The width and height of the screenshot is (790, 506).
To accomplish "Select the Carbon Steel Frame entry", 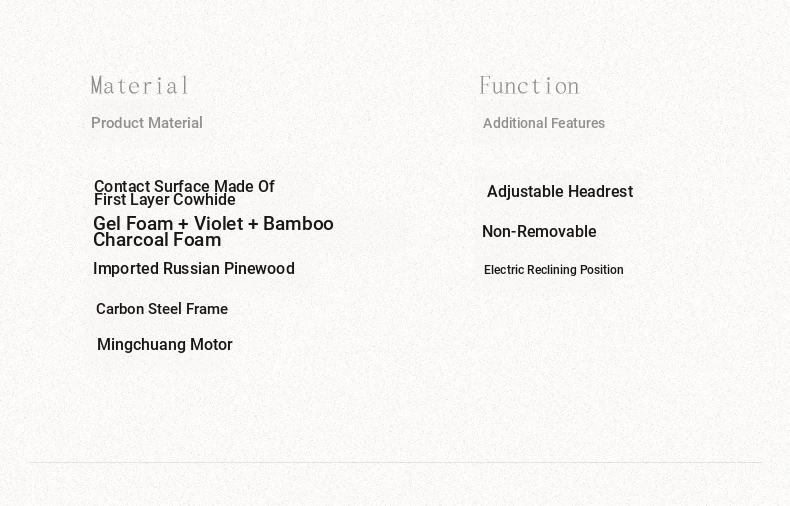I will (x=162, y=309).
